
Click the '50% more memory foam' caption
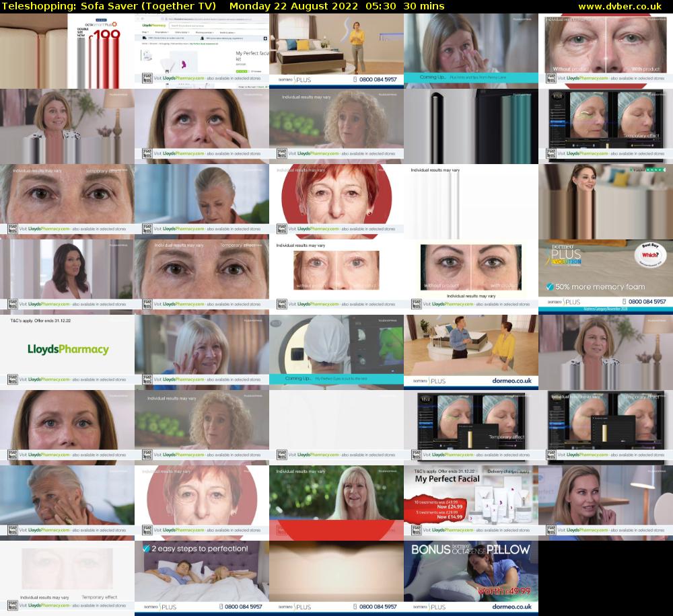(600, 286)
